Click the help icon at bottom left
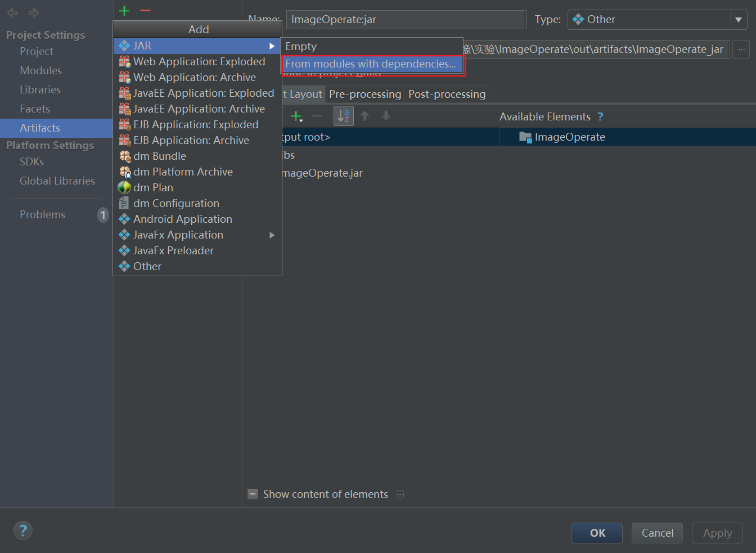 click(22, 530)
